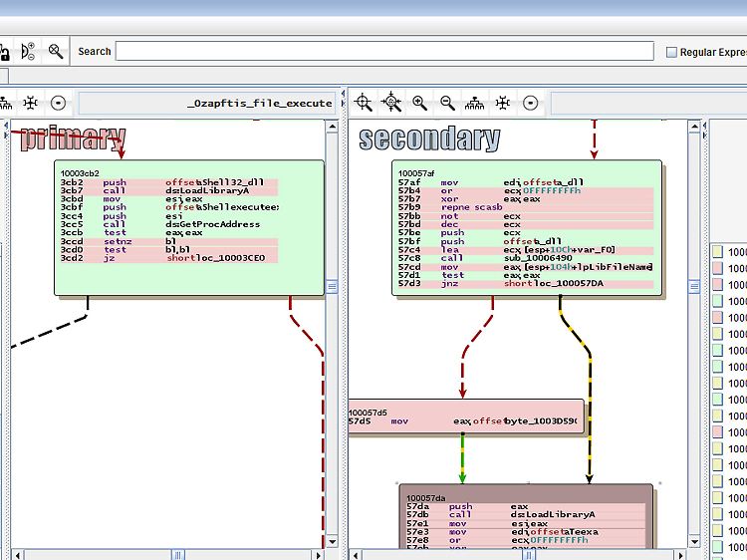Viewport: 747px width, 560px height.
Task: Click 'ds:LoadLibraryA' call in node 100057da
Action: coord(553,515)
